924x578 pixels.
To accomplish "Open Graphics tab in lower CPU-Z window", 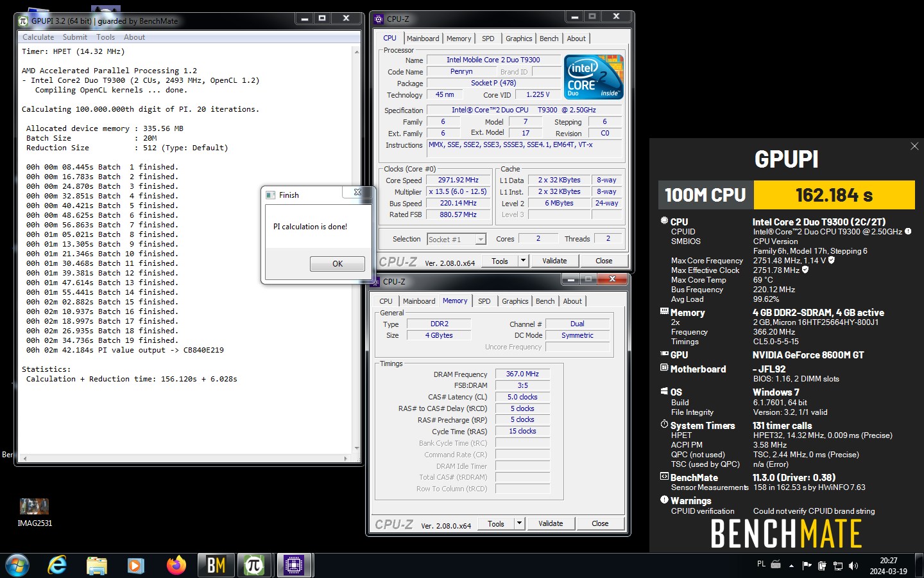I will pyautogui.click(x=515, y=301).
